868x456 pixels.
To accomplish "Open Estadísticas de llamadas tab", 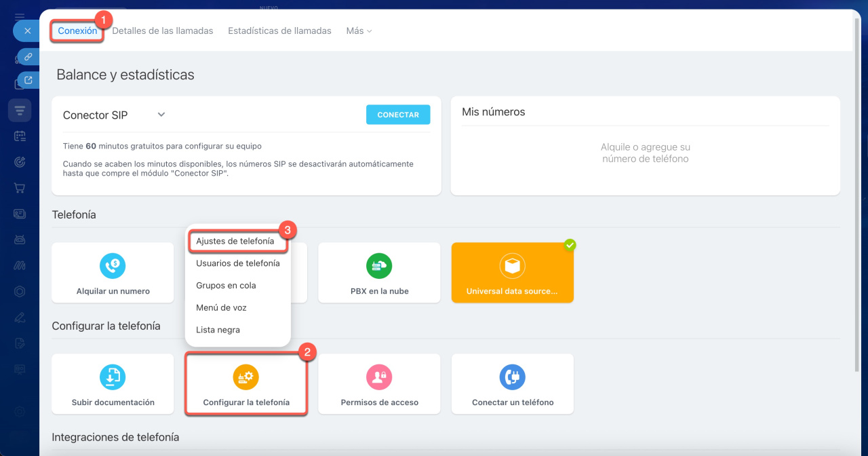I will (x=279, y=31).
